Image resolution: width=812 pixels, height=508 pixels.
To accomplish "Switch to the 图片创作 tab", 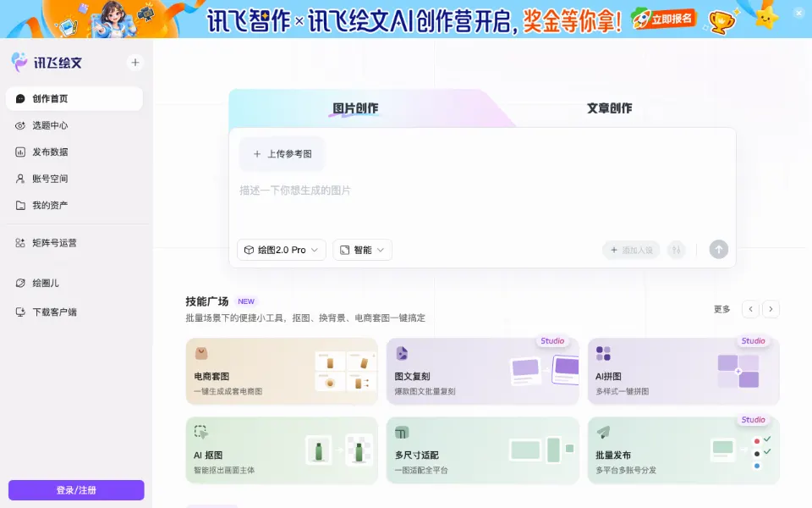I will pos(355,108).
